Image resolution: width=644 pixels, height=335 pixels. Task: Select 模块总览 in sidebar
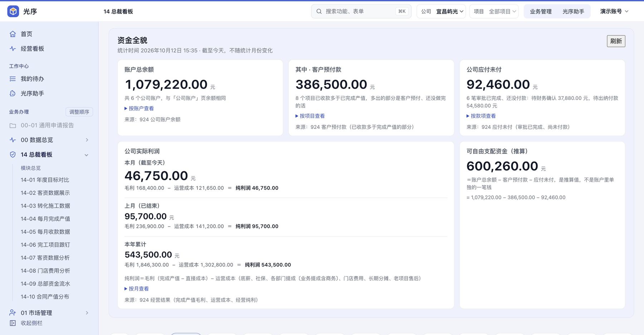[x=31, y=168]
